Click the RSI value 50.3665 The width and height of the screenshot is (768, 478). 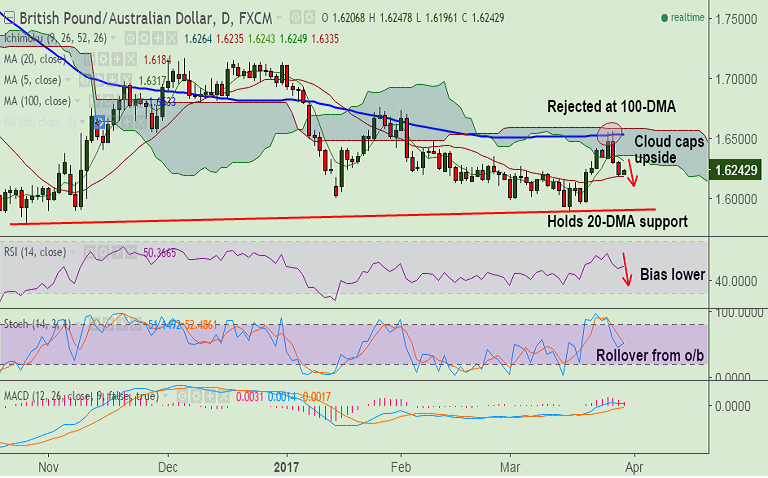tap(160, 253)
